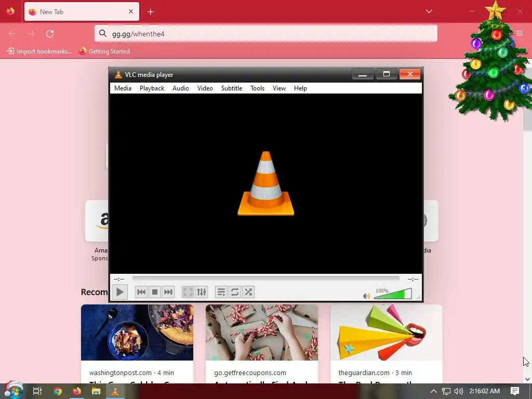This screenshot has width=532, height=399.
Task: Toggle VLC random shuffle button
Action: (x=248, y=292)
